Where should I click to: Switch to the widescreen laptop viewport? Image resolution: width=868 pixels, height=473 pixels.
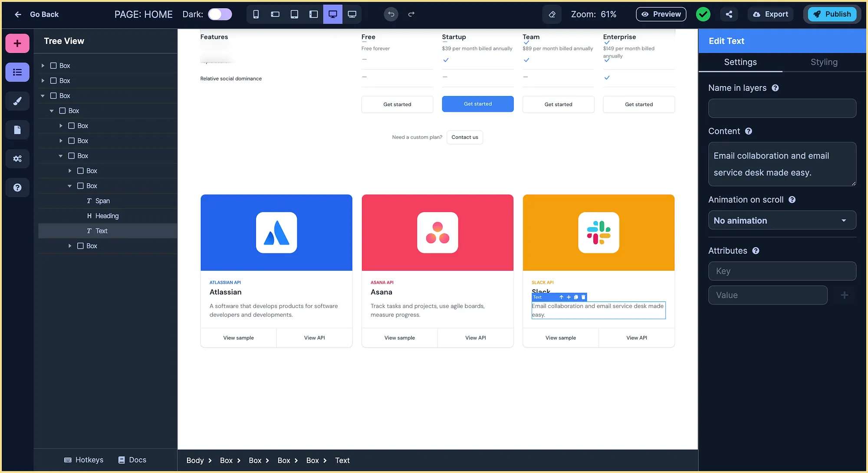pyautogui.click(x=352, y=14)
